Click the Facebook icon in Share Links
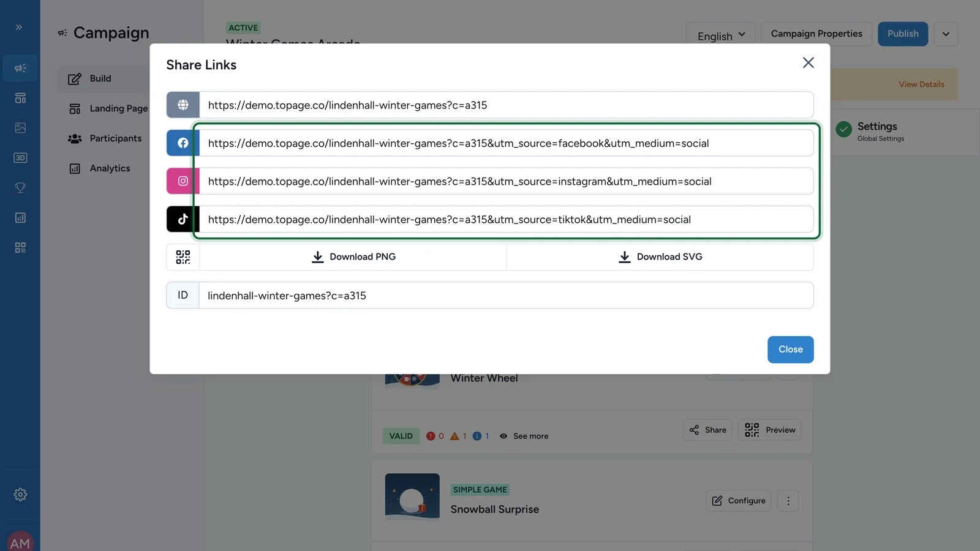Viewport: 980px width, 551px height. (183, 143)
